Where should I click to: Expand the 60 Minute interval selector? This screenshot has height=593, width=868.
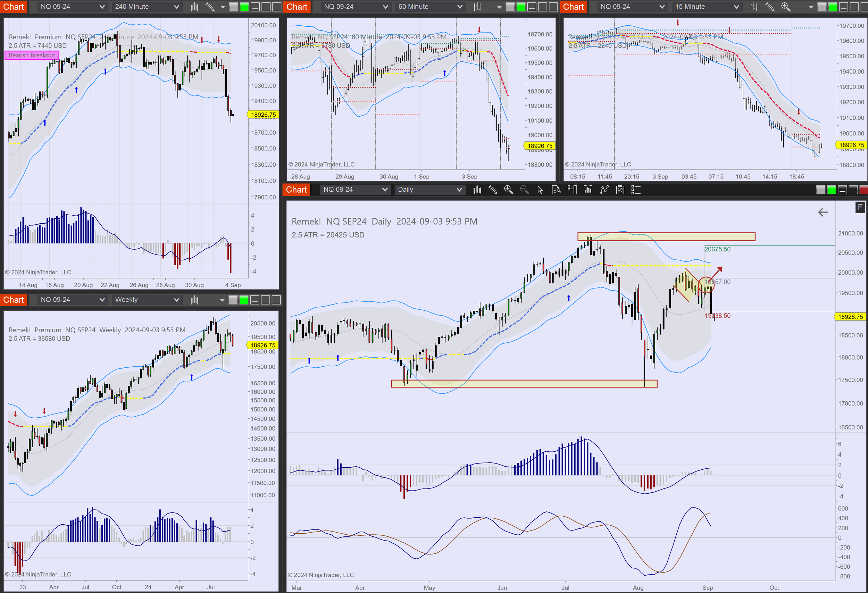(429, 6)
